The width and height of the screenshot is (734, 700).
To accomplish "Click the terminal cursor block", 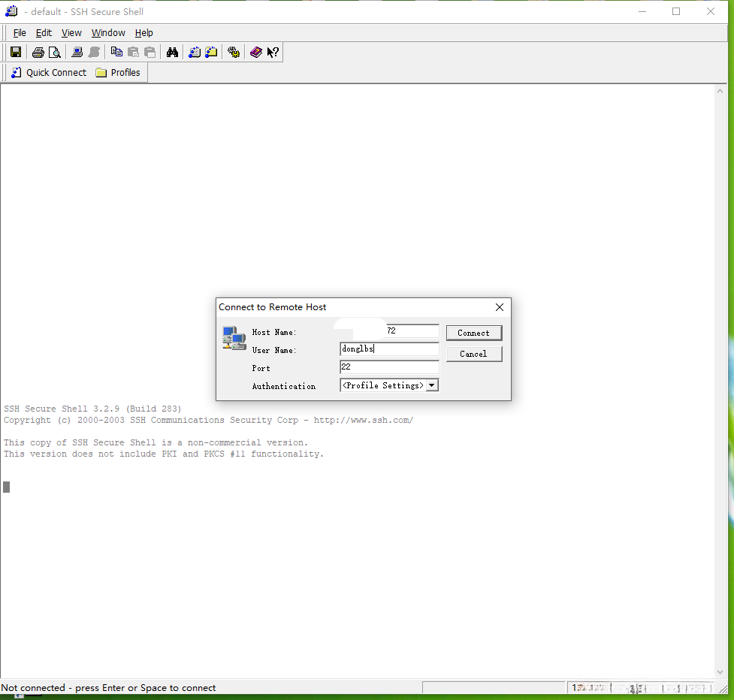I will coord(7,487).
